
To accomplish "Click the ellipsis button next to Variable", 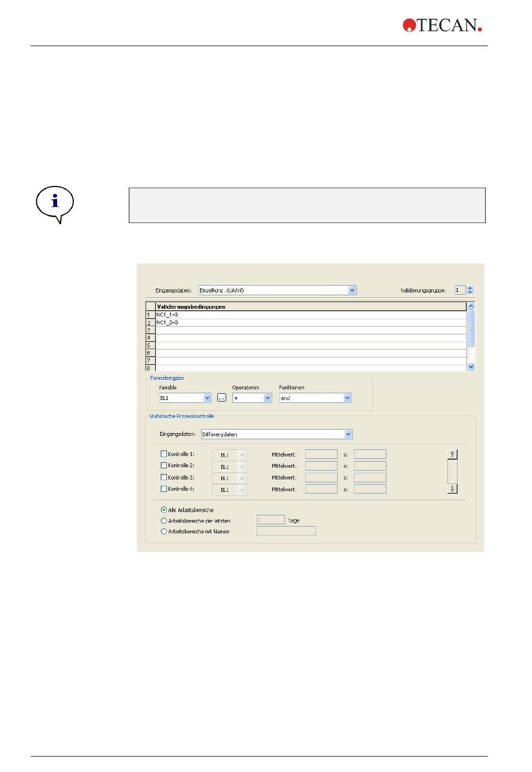I will [x=222, y=398].
